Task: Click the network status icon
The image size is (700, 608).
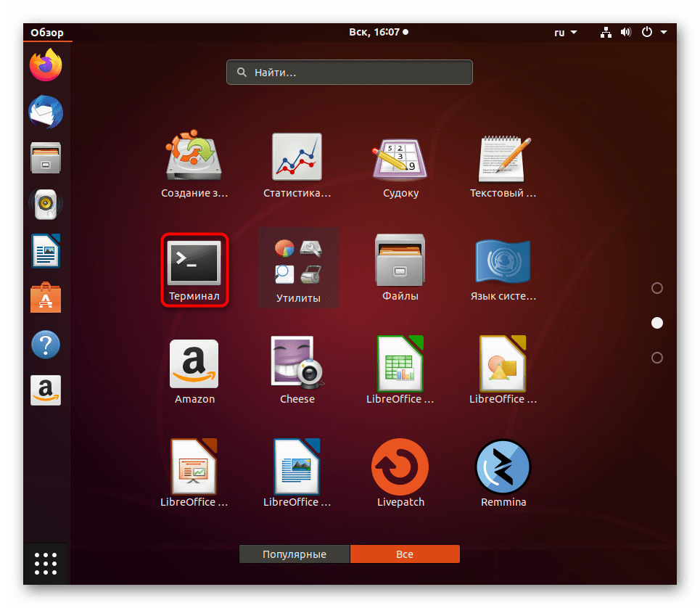Action: point(606,32)
